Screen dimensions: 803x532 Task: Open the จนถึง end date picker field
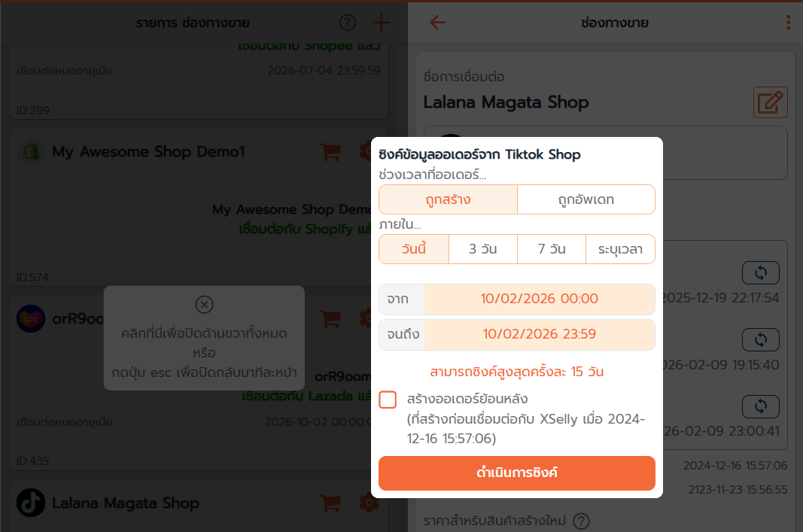tap(539, 335)
